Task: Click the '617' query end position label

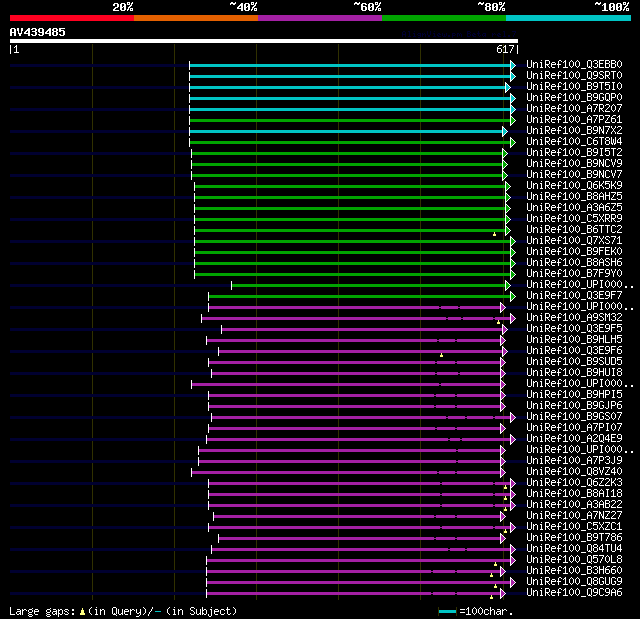Action: pos(505,49)
